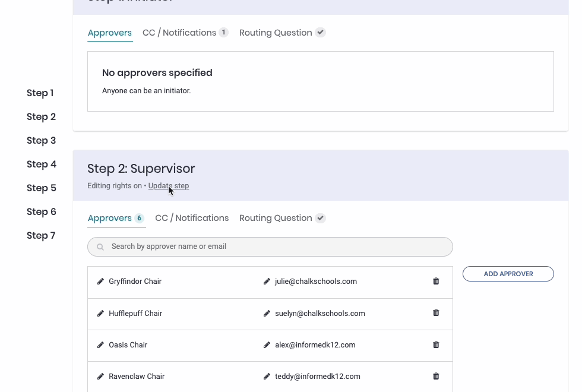Open Step 1 Routing Question tab
The height and width of the screenshot is (392, 582).
pyautogui.click(x=283, y=33)
